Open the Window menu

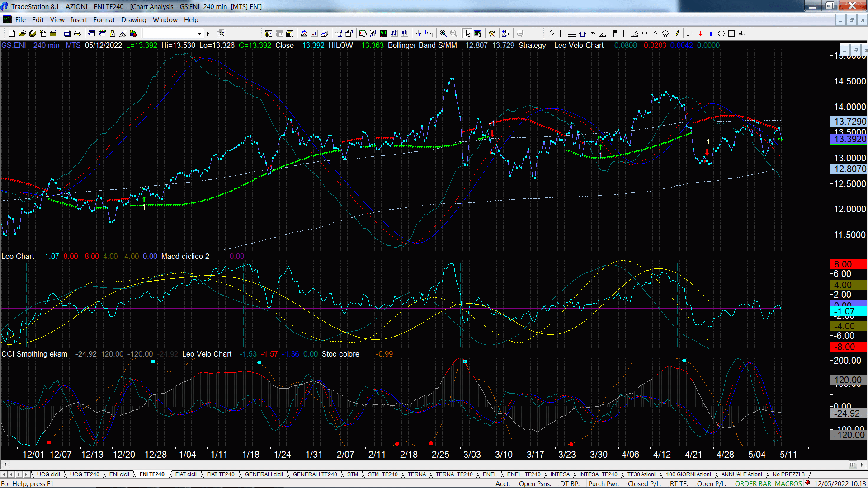click(x=165, y=20)
